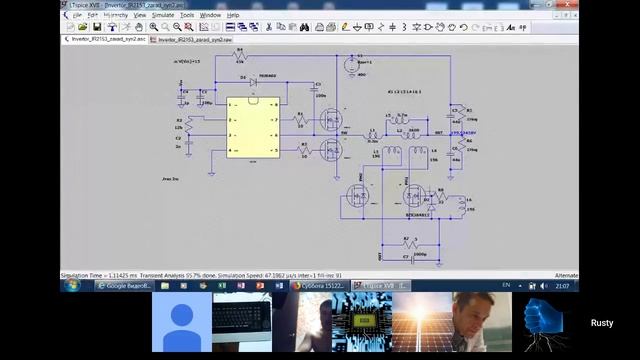Viewport: 640px width, 360px height.
Task: Select the Text tool Aa icon
Action: point(511,27)
